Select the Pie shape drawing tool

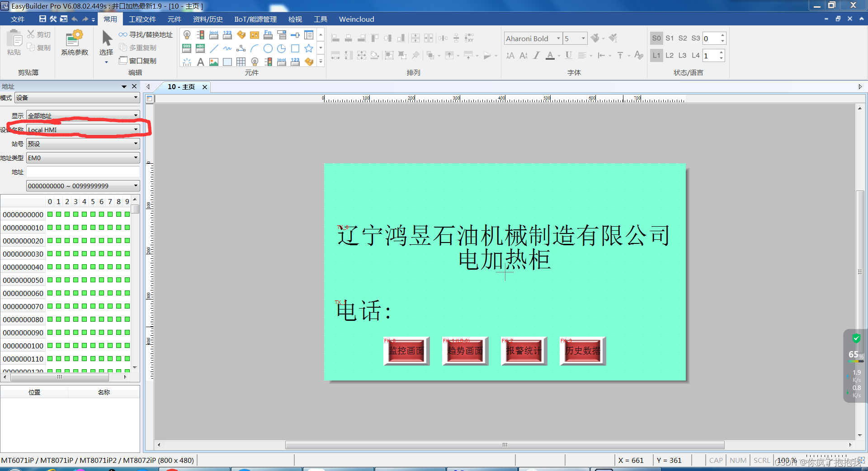click(x=282, y=48)
